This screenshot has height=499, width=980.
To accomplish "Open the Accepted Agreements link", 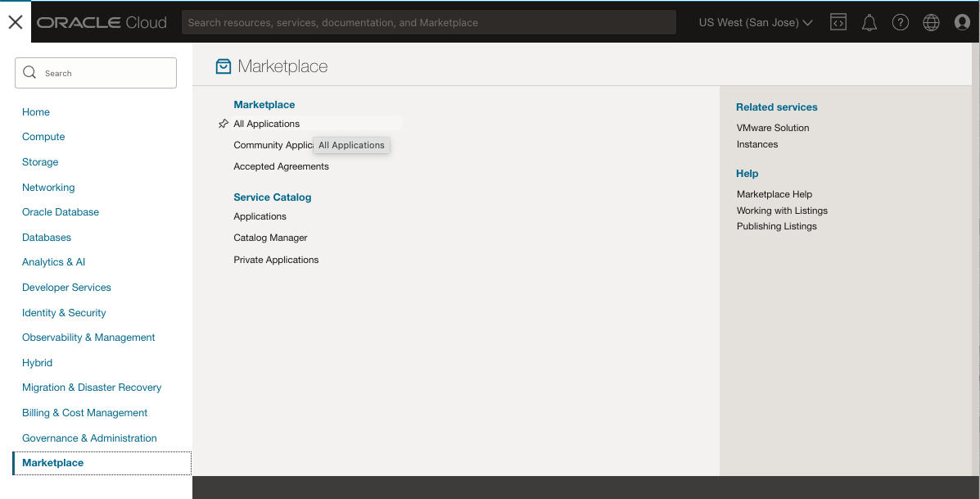I will tap(281, 166).
